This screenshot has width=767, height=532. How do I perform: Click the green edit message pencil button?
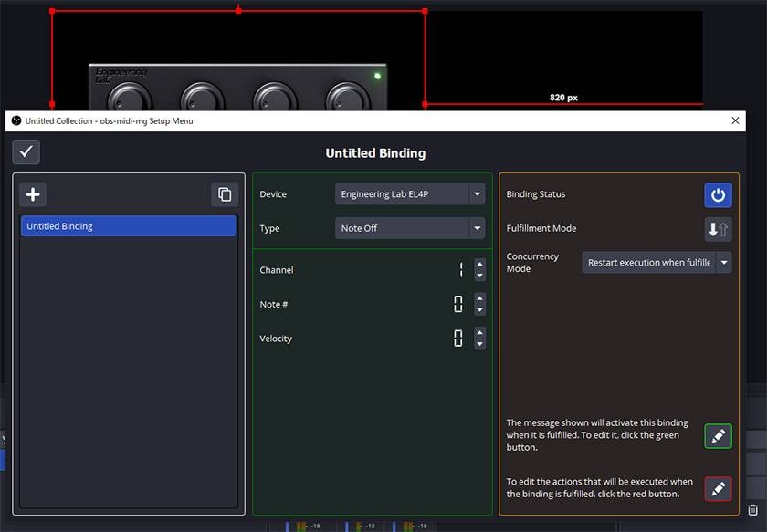(718, 436)
